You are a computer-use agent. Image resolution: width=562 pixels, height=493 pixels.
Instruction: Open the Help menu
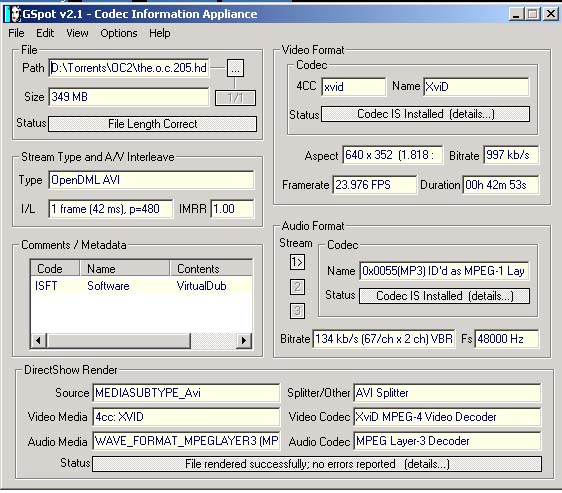click(x=159, y=33)
